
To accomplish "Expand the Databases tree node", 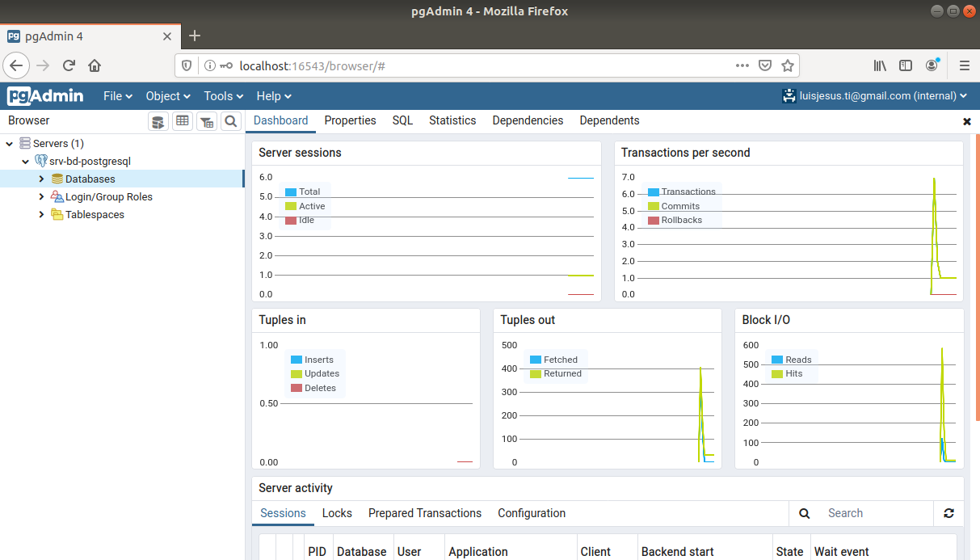I will [41, 179].
